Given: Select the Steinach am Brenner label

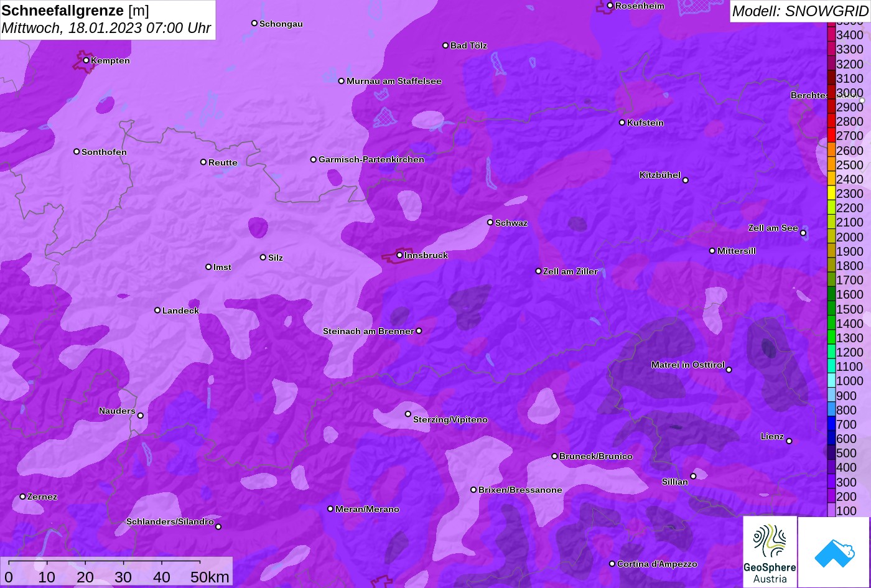Looking at the screenshot, I should [x=368, y=331].
